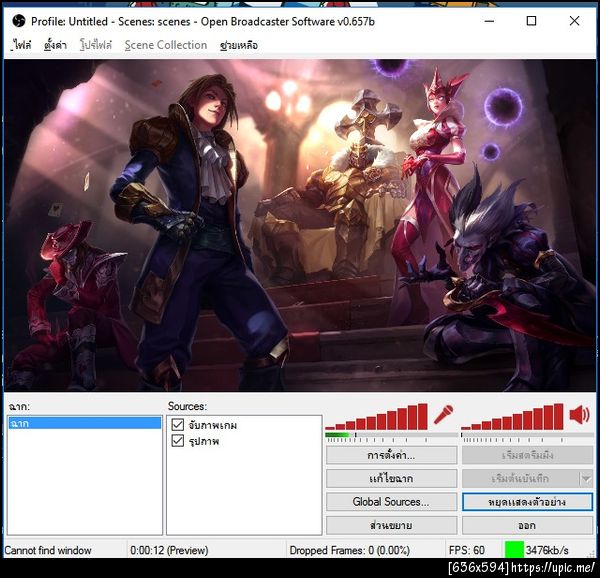Viewport: 600px width, 578px height.
Task: Open the Scene Collection menu
Action: tap(166, 45)
